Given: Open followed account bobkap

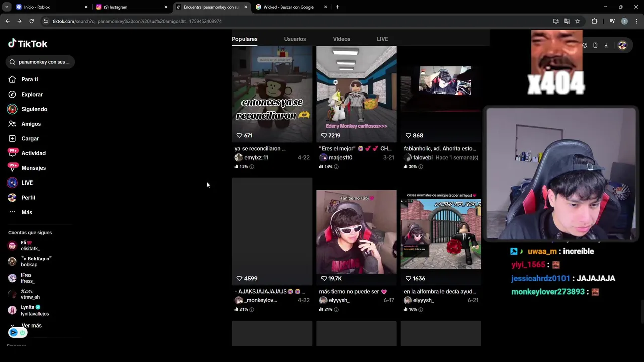Looking at the screenshot, I should pyautogui.click(x=29, y=262).
